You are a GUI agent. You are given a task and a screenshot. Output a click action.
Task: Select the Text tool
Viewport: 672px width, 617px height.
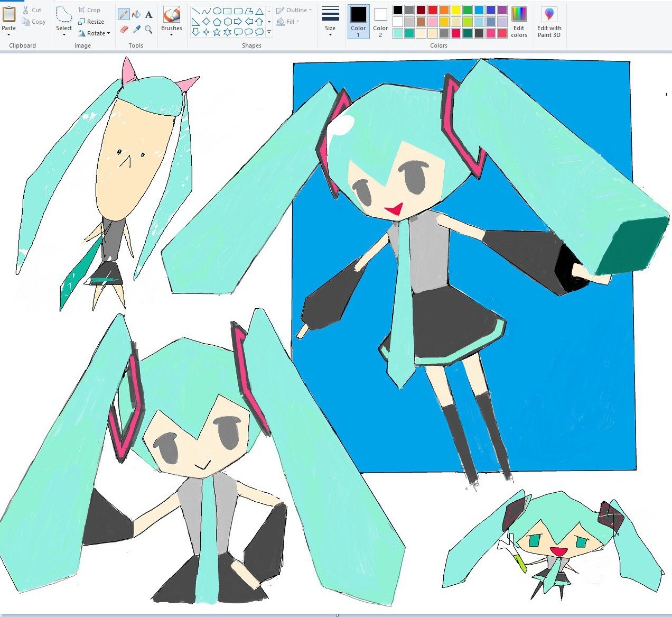tap(148, 14)
